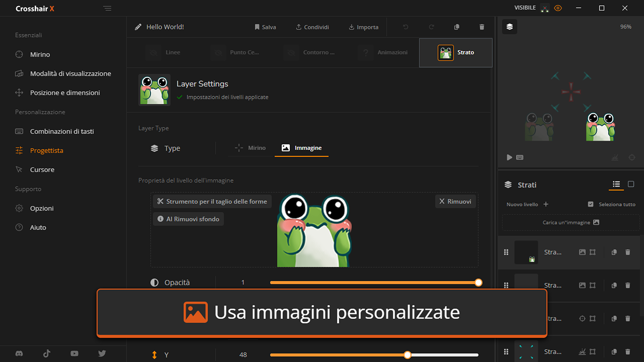Open the YouTube link icon
This screenshot has height=362, width=644.
(74, 353)
